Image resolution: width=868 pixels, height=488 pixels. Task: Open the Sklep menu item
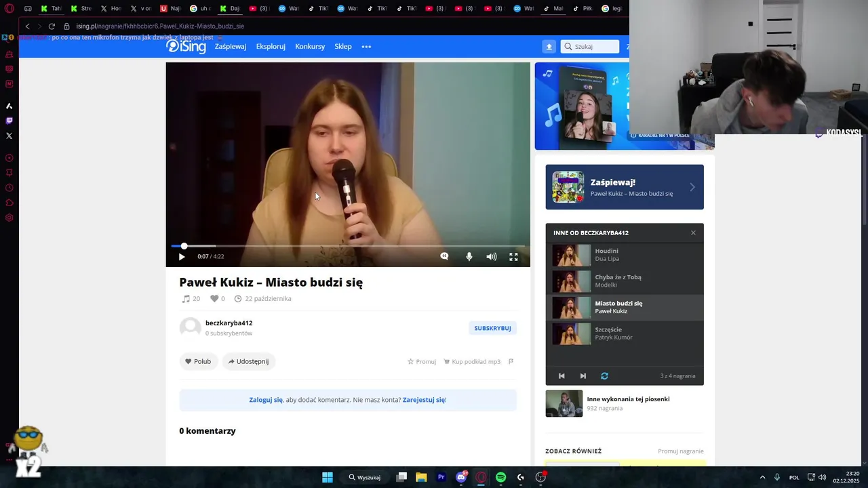click(x=343, y=46)
